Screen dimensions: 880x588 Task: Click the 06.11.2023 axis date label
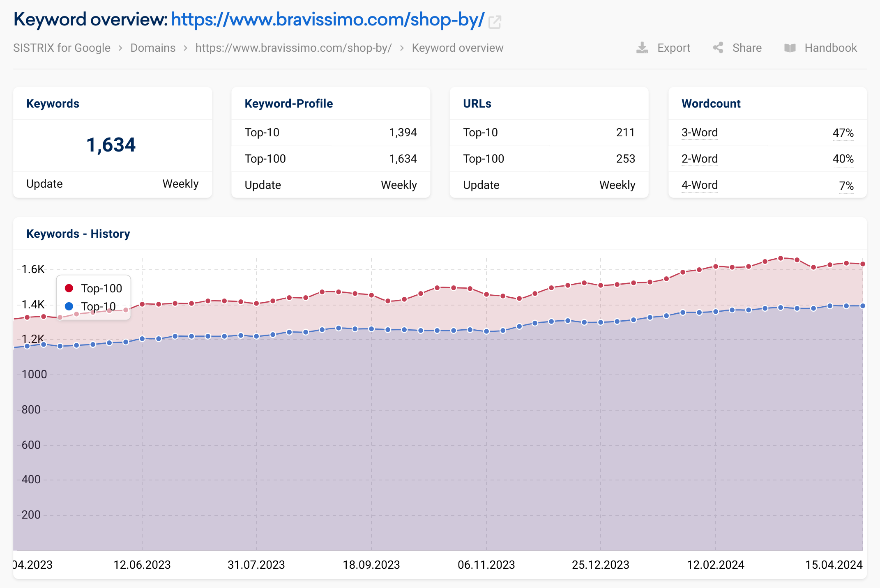(x=486, y=565)
